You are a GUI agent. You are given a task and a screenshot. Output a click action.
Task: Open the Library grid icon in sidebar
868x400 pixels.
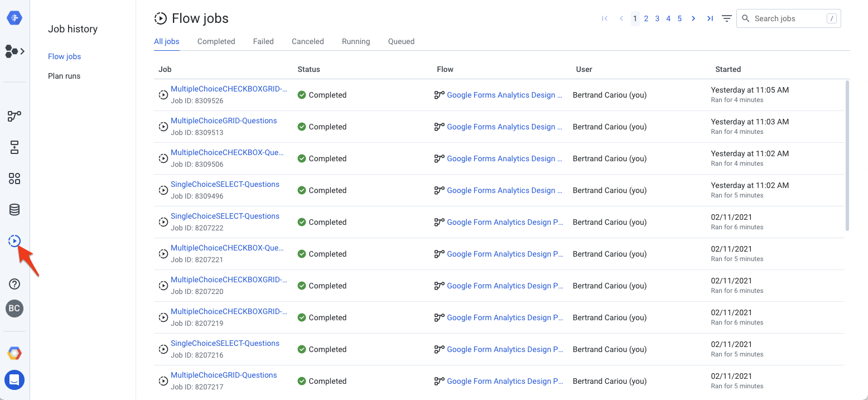(x=15, y=179)
